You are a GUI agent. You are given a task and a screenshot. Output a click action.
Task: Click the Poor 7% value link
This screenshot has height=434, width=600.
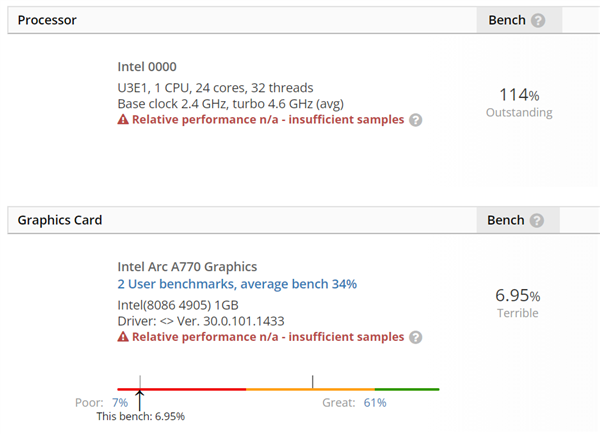click(x=119, y=402)
